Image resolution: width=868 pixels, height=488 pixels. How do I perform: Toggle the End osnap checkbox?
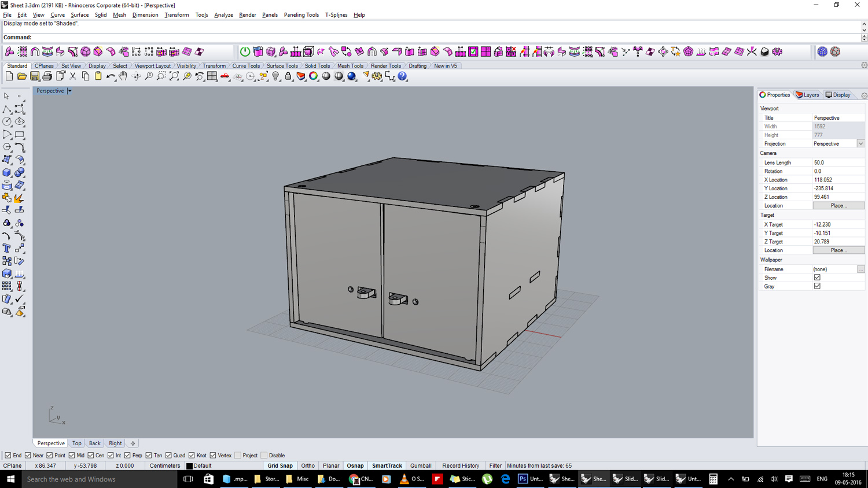click(x=8, y=455)
